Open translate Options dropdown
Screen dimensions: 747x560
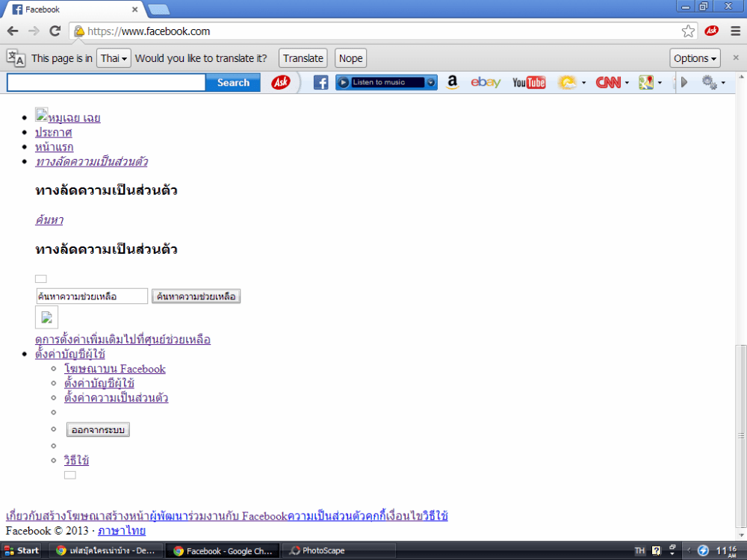(x=695, y=58)
